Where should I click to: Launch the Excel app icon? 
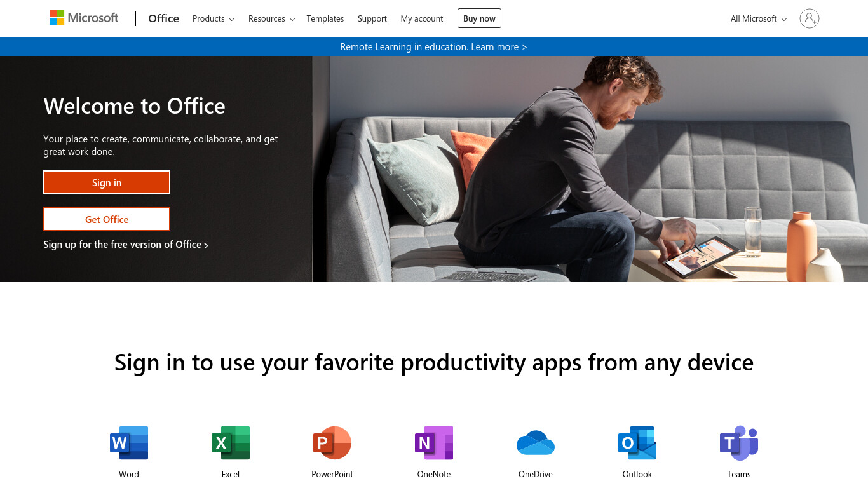[x=231, y=443]
